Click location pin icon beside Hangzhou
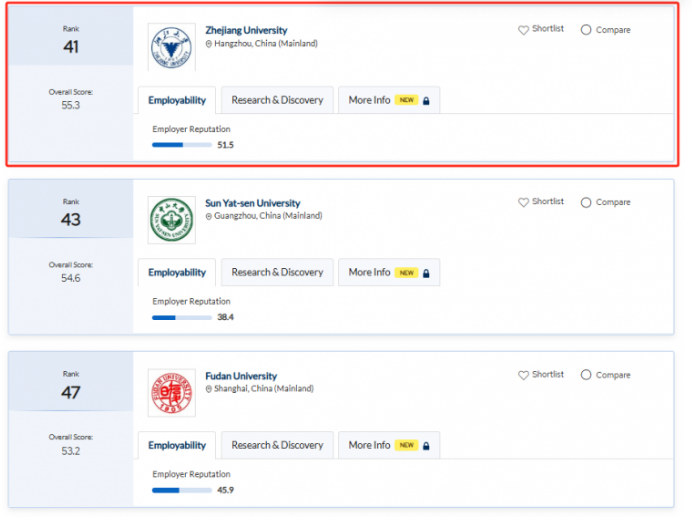 [209, 44]
